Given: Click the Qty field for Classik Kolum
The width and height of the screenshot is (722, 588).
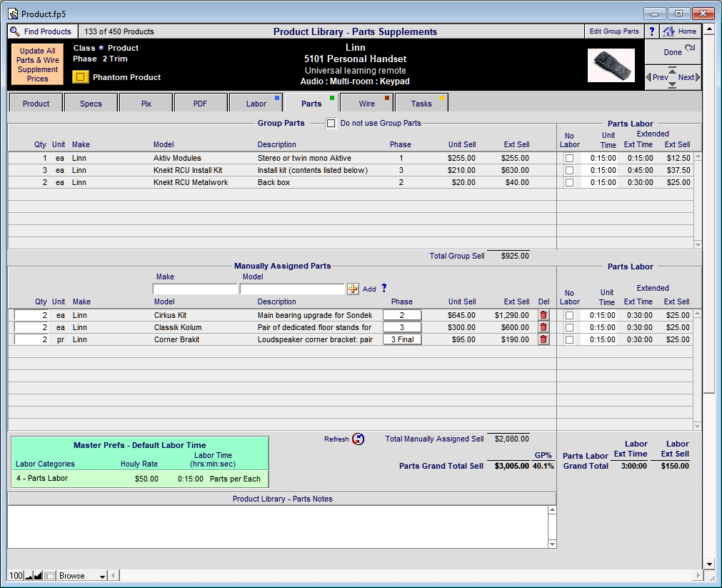Looking at the screenshot, I should point(31,327).
